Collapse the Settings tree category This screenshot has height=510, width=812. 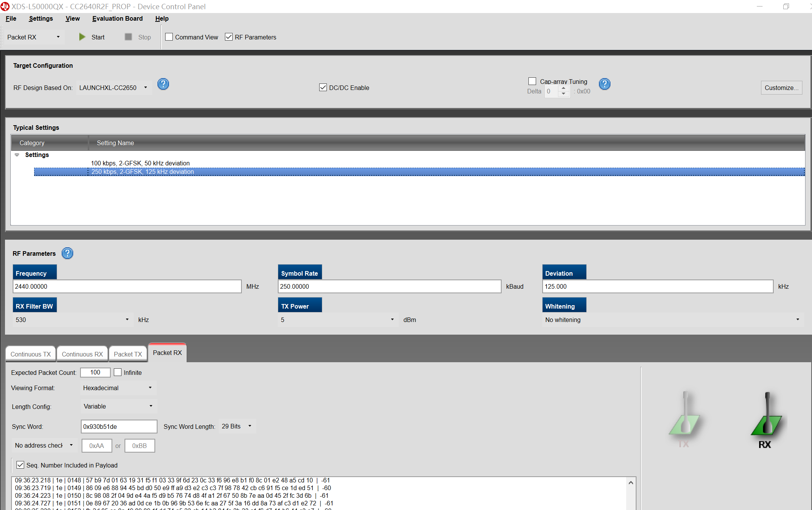click(17, 155)
